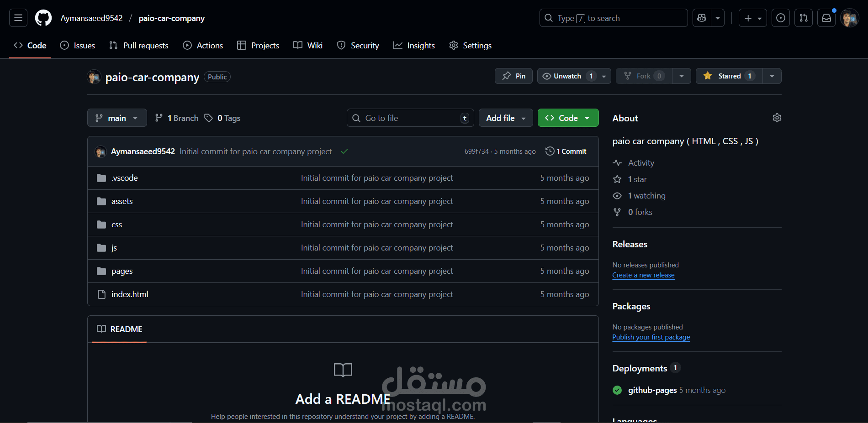Toggle the Starred button
This screenshot has height=423, width=868.
point(729,76)
